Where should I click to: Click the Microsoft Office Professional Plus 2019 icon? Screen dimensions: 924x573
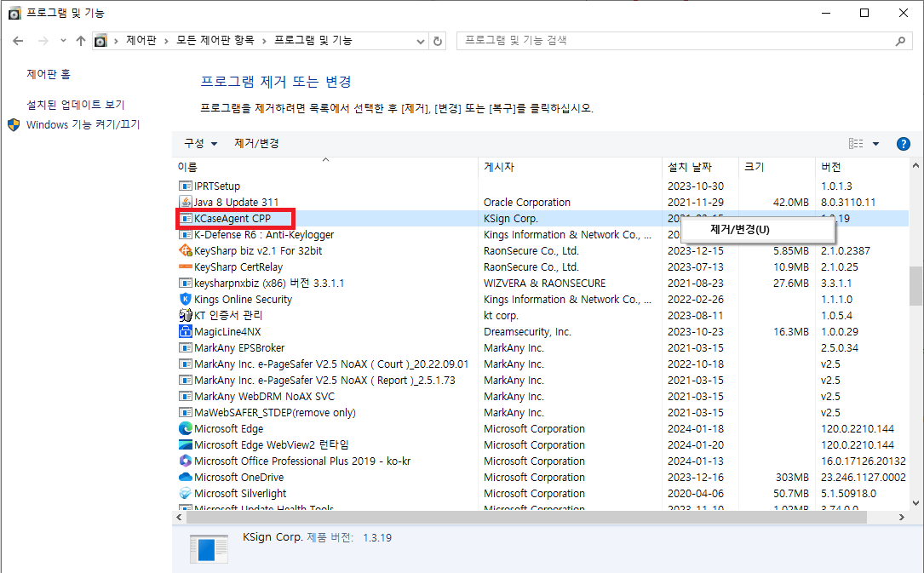click(186, 461)
